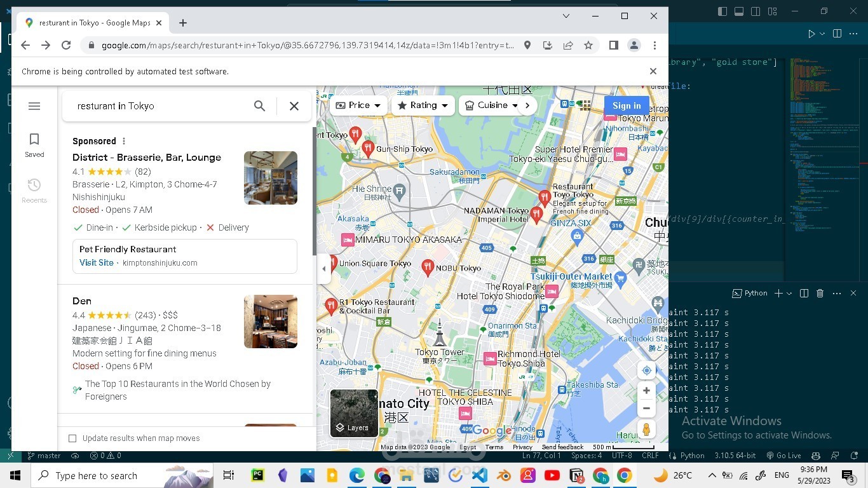868x488 pixels.
Task: Zoom out the map with minus button
Action: click(x=646, y=409)
